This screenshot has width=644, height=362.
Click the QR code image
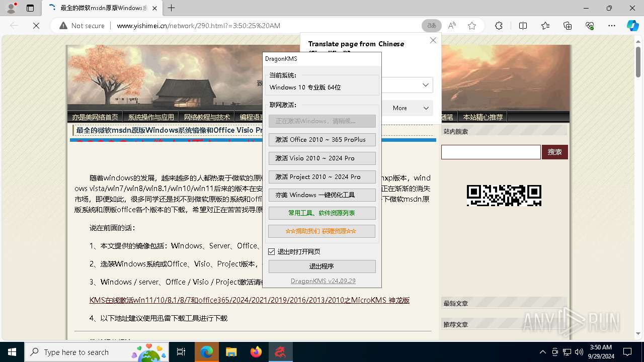pos(504,196)
